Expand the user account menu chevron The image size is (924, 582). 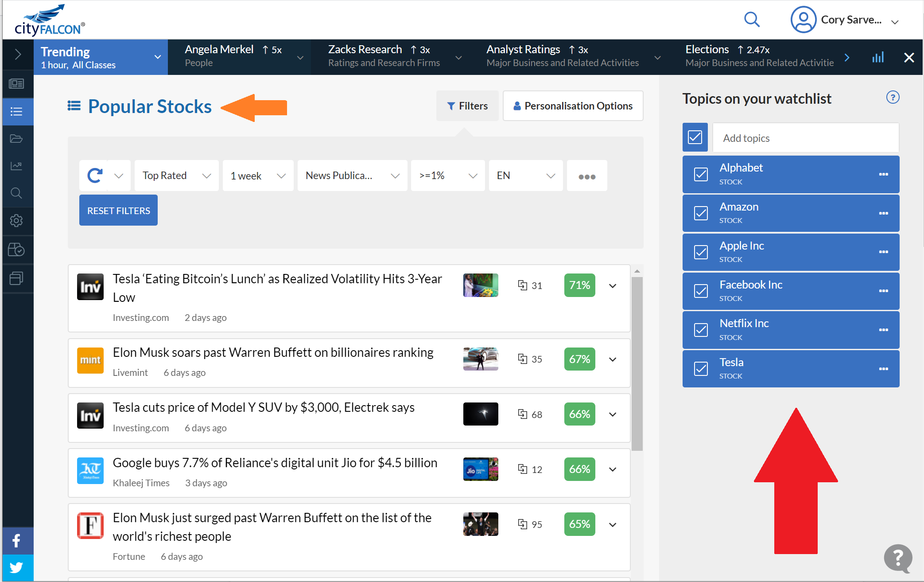coord(895,22)
